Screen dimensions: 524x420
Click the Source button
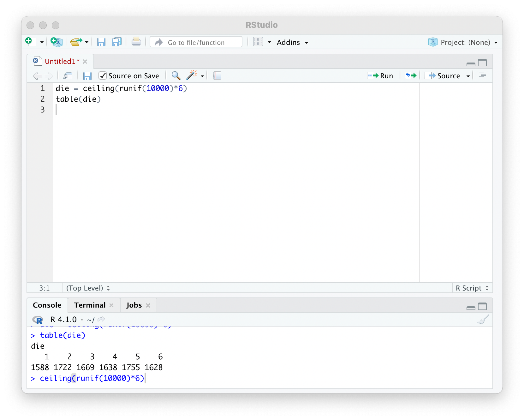442,76
